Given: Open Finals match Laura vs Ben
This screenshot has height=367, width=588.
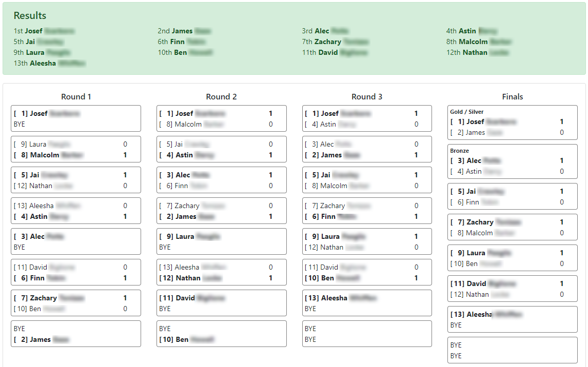Looking at the screenshot, I should pos(512,258).
